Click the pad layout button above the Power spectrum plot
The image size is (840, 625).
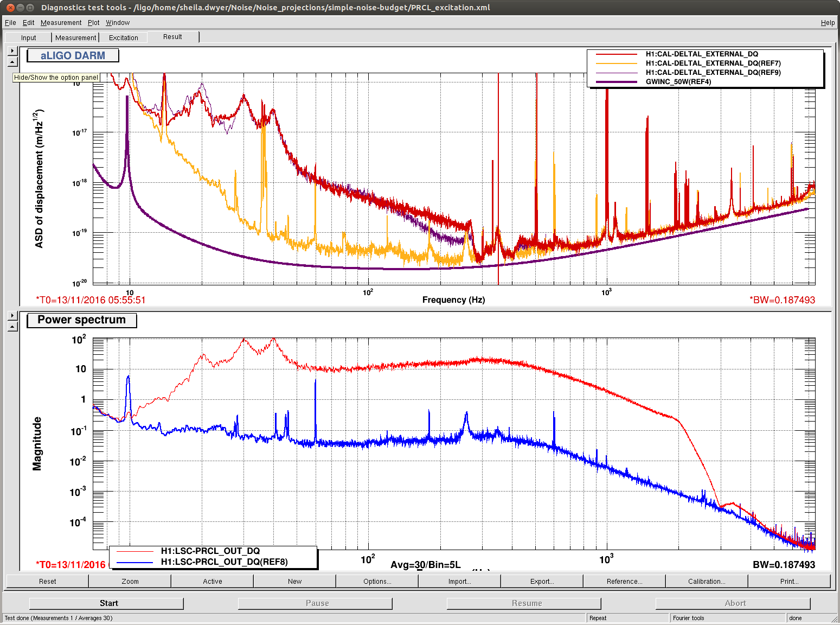(x=13, y=327)
